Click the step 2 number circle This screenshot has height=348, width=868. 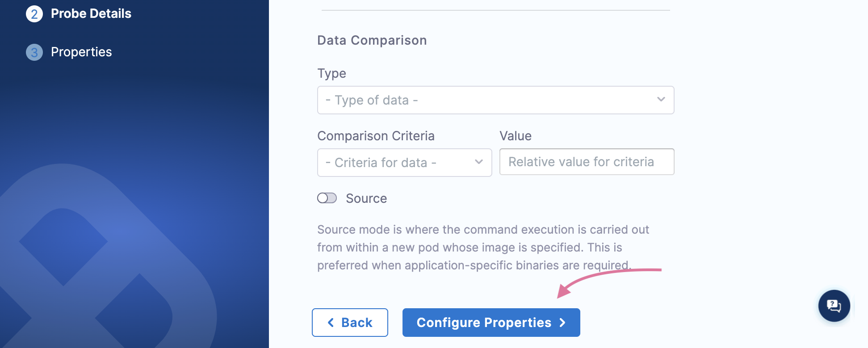tap(34, 14)
